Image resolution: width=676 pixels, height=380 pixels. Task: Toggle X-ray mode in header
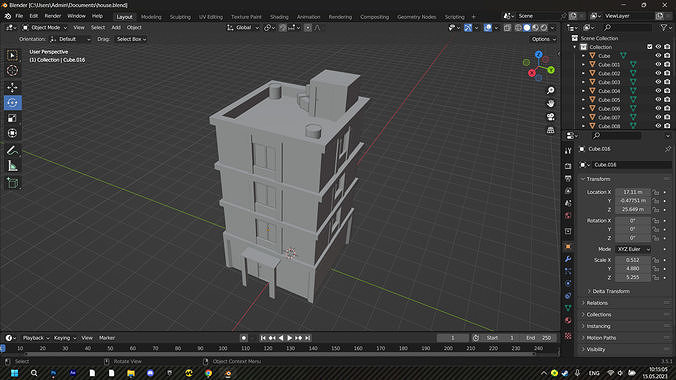(x=507, y=28)
